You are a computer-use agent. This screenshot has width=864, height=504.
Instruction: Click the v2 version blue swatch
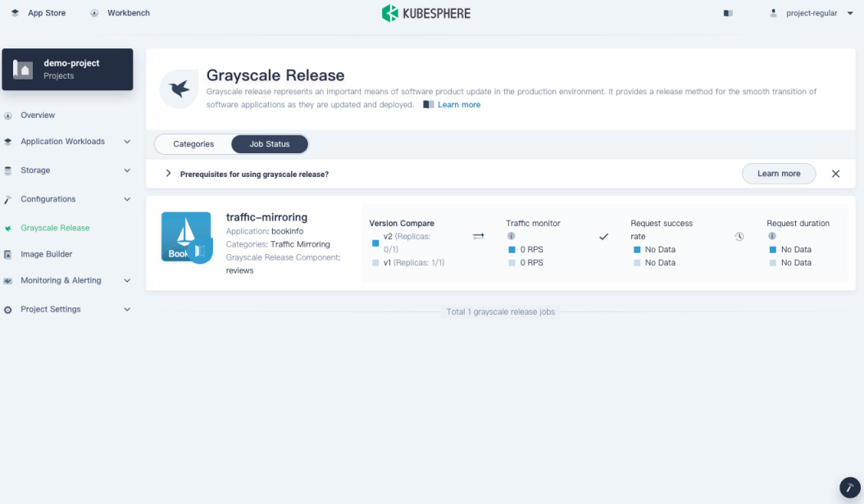375,243
